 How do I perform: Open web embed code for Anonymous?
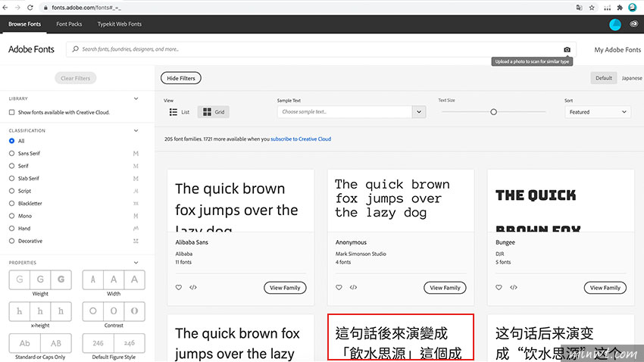[353, 287]
